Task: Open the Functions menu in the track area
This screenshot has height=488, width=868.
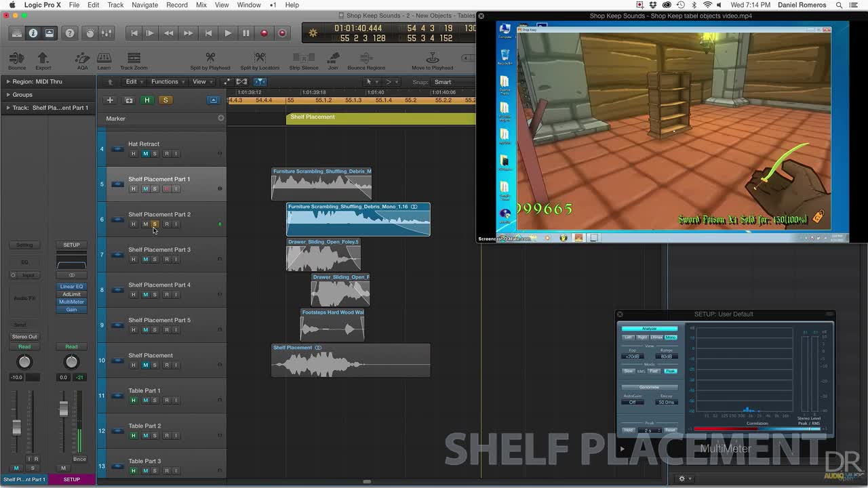Action: tap(165, 81)
